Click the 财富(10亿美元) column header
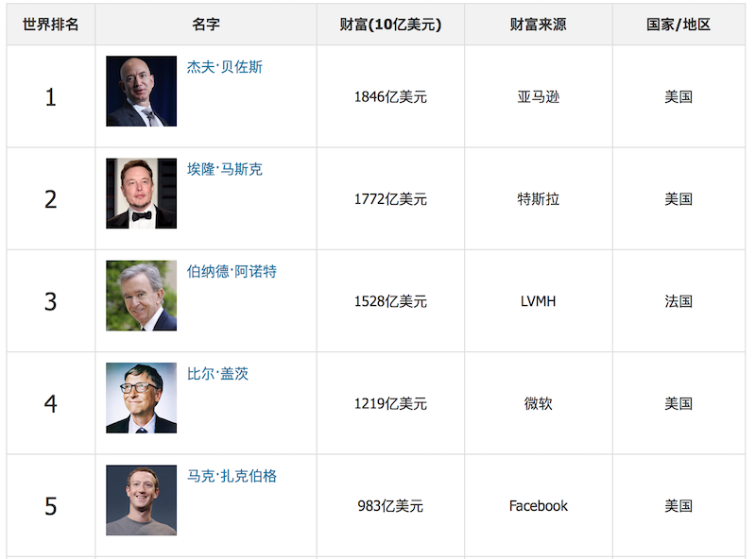This screenshot has height=559, width=756. (390, 25)
